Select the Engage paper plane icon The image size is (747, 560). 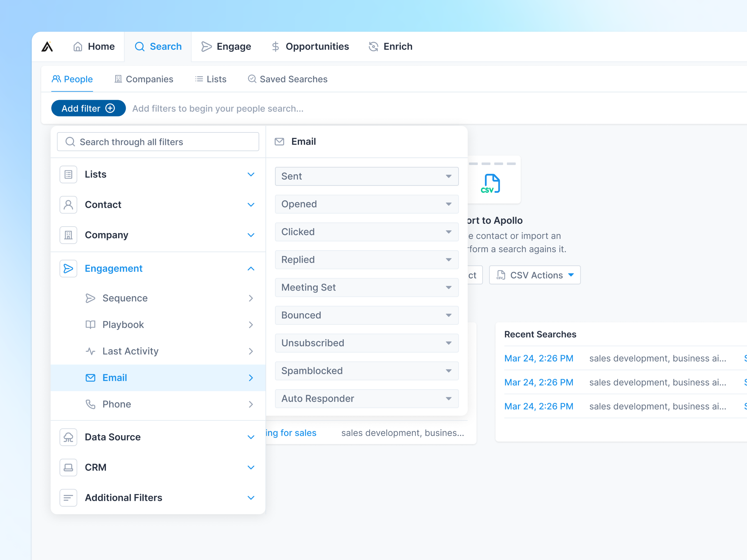(x=207, y=46)
